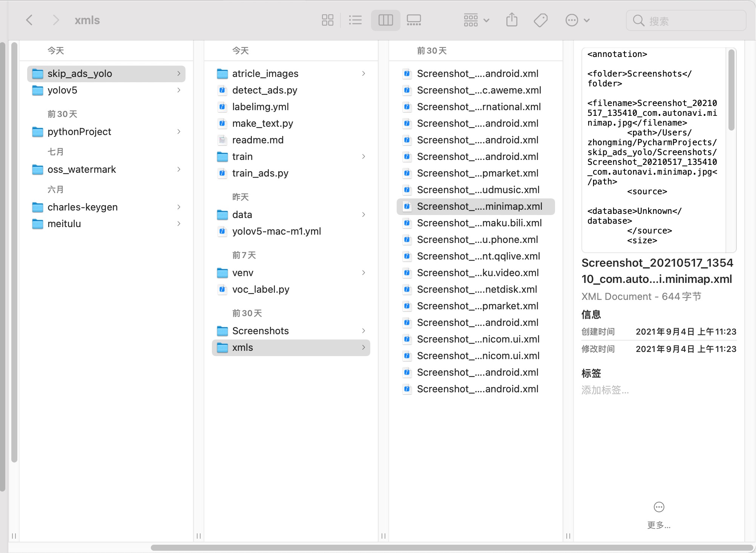
Task: Click the search field
Action: pos(686,20)
